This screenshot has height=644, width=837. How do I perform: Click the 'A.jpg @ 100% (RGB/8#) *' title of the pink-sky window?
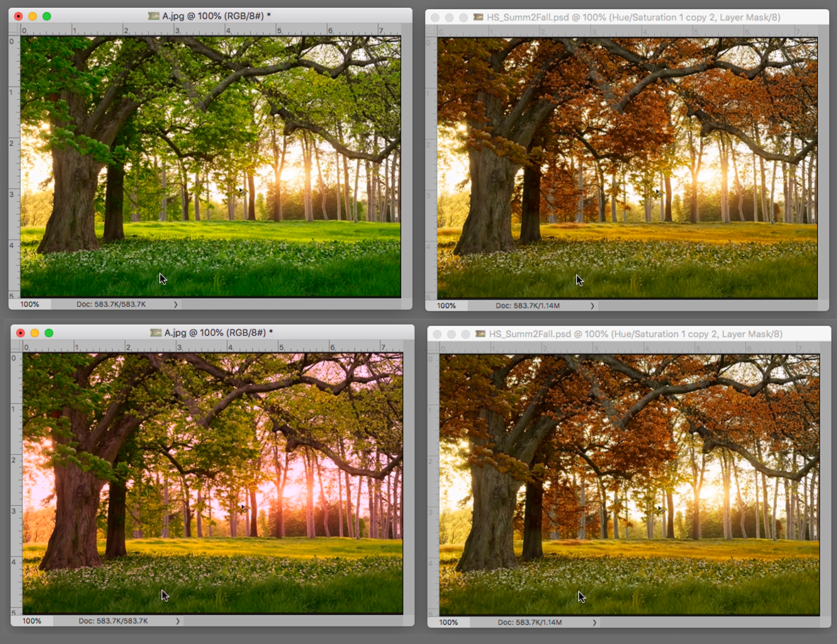pos(218,333)
